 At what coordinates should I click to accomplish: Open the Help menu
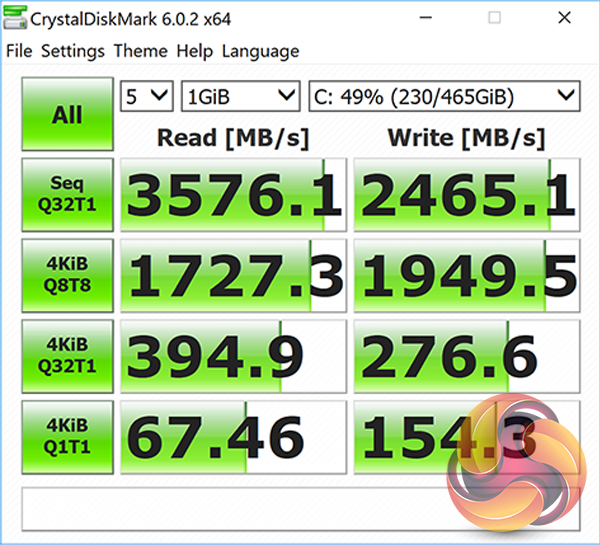click(x=194, y=51)
